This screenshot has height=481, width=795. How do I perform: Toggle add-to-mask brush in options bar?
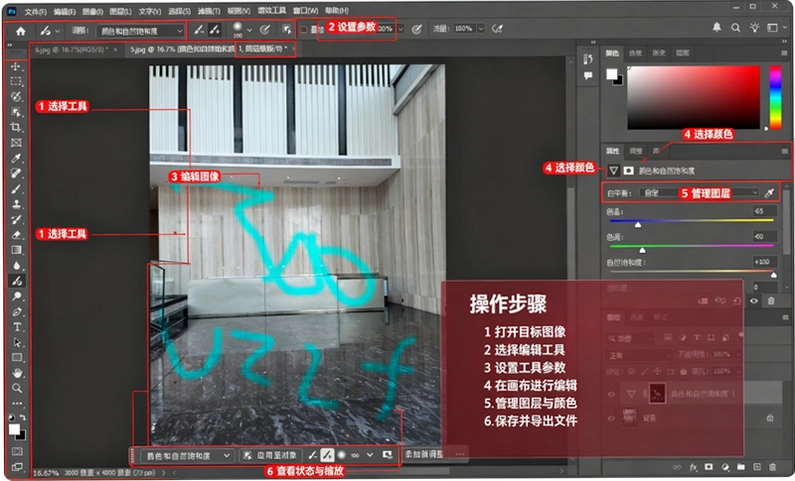coord(215,30)
